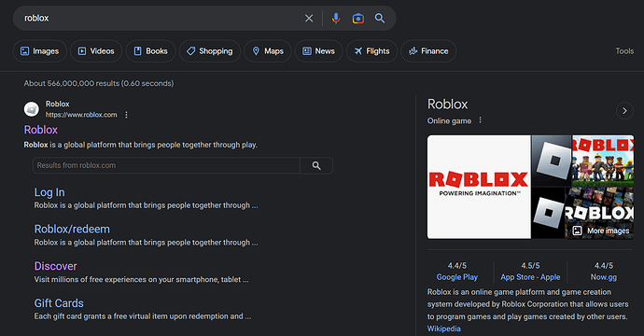Open the Wikipedia source link
The height and width of the screenshot is (336, 644).
pos(443,329)
